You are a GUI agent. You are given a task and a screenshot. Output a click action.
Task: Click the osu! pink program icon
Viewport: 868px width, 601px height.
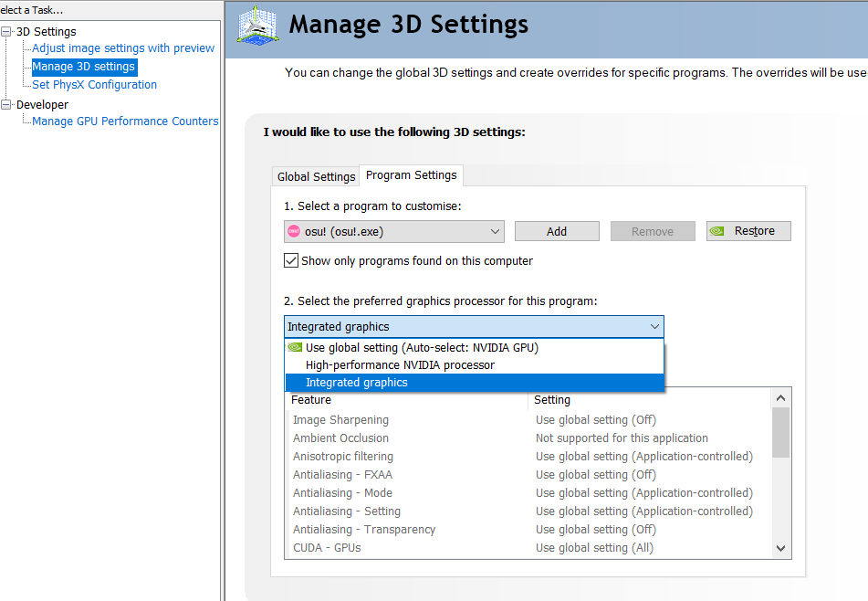click(294, 231)
